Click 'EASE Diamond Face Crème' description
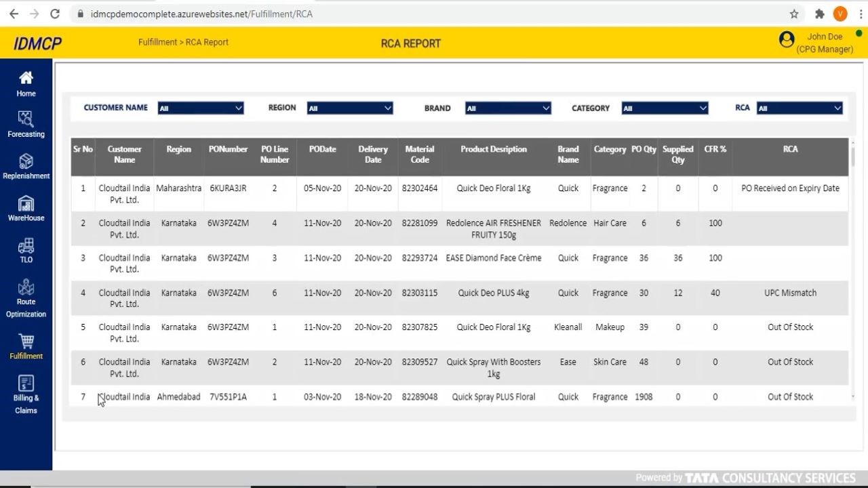Viewport: 868px width, 488px height. (494, 258)
